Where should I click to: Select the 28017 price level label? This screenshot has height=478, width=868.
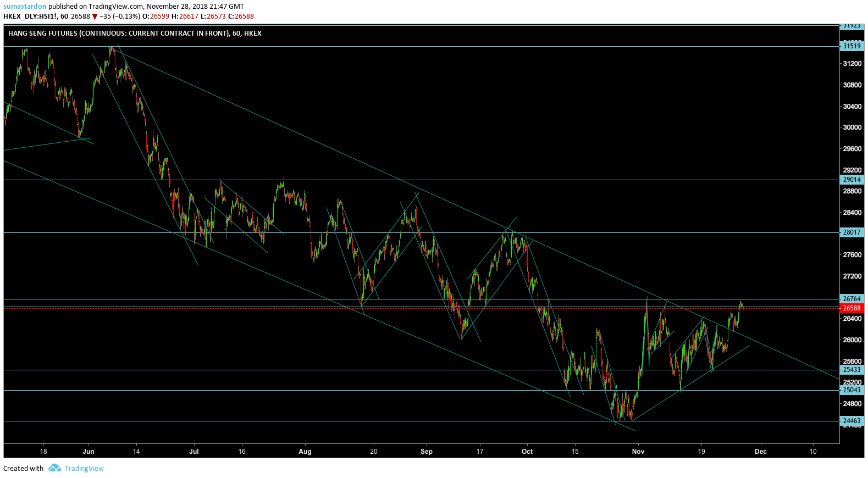(852, 232)
